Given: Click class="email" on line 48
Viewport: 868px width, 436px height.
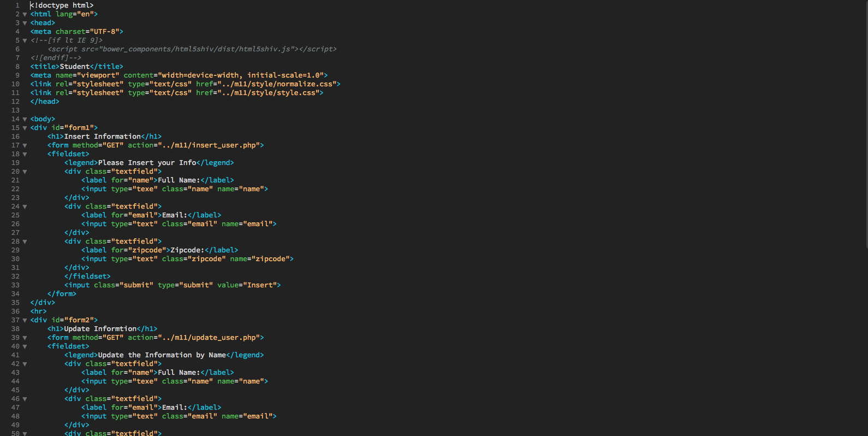Looking at the screenshot, I should [x=189, y=416].
